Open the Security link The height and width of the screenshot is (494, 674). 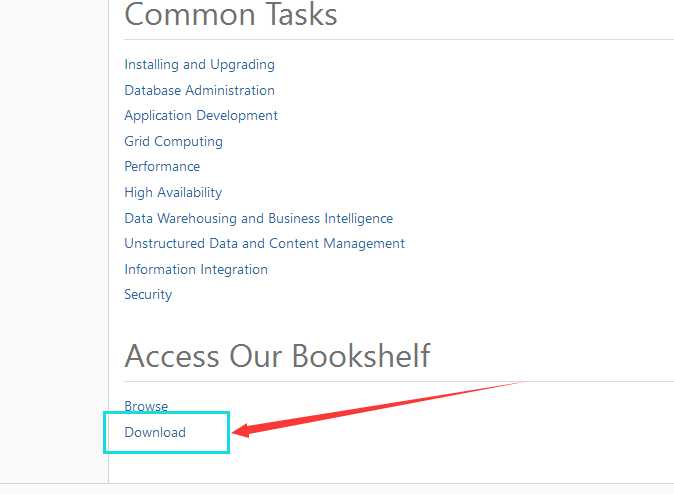tap(148, 294)
